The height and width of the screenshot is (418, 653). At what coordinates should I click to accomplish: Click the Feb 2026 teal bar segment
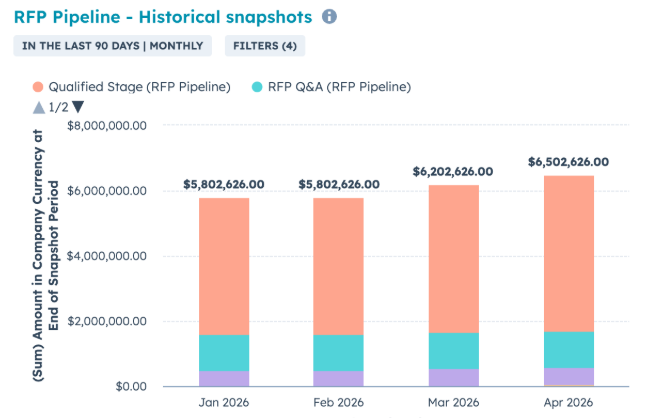click(338, 353)
